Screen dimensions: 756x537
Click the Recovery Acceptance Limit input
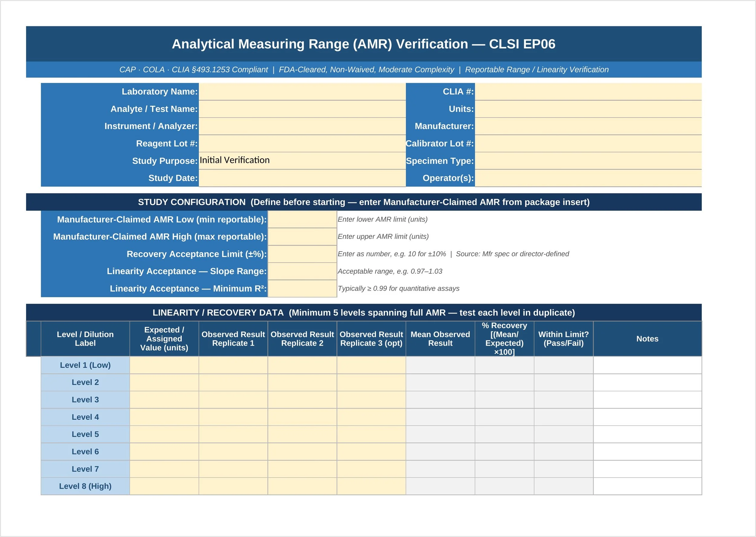click(302, 254)
